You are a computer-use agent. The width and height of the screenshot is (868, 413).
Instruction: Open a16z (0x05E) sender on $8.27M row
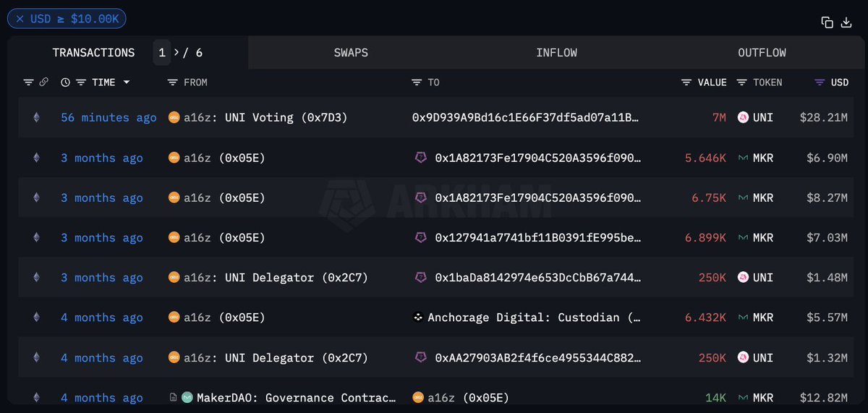[x=224, y=197]
